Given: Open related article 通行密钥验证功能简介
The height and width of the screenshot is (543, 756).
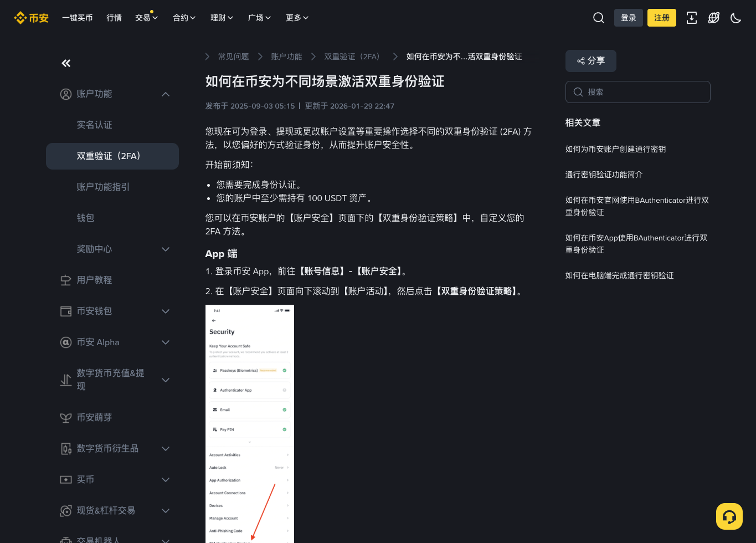Looking at the screenshot, I should pos(604,175).
